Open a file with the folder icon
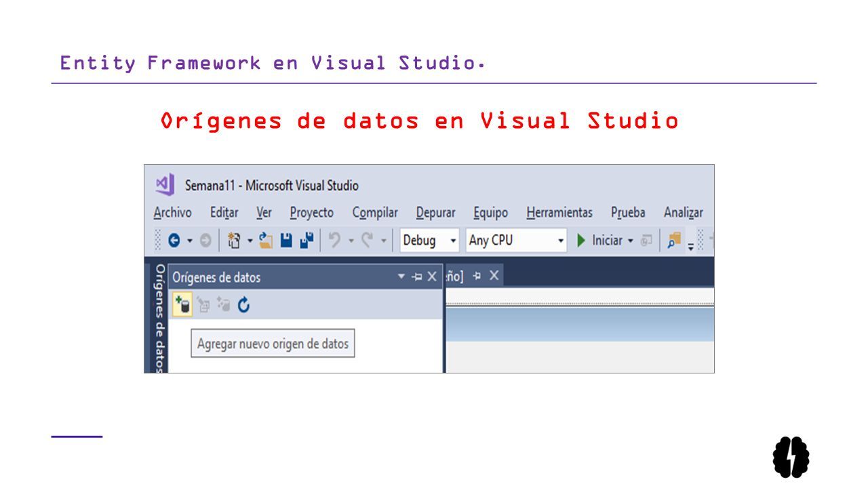 point(266,240)
